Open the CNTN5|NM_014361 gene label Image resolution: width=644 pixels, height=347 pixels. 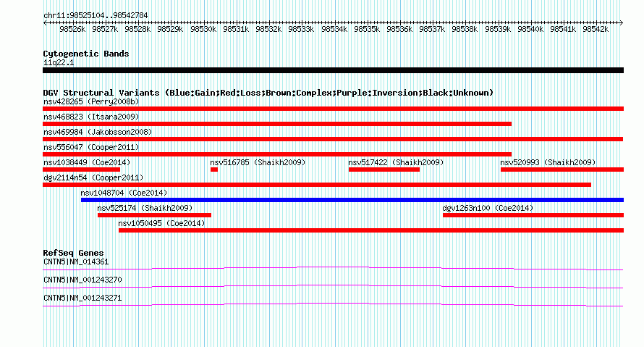point(76,262)
